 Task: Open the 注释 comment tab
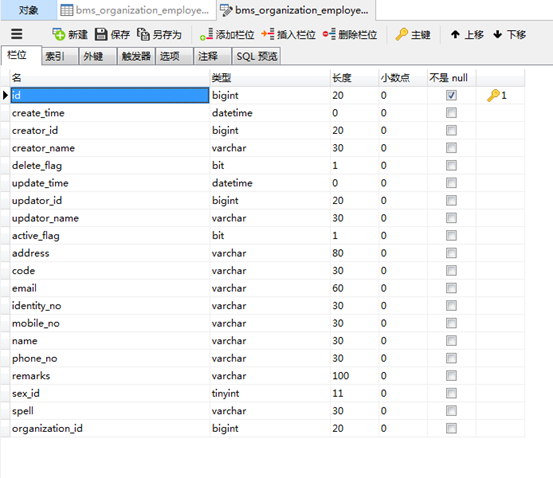coord(213,56)
